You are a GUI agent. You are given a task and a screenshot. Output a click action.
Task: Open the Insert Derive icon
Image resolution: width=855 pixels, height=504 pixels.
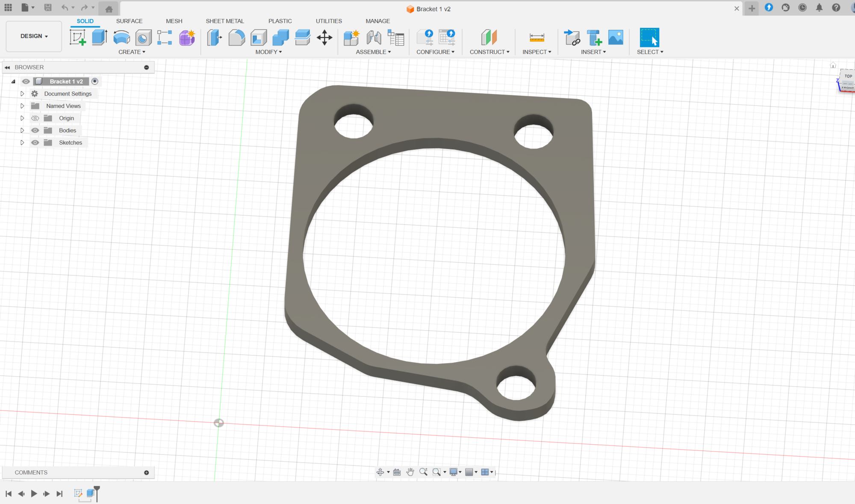[x=572, y=38]
